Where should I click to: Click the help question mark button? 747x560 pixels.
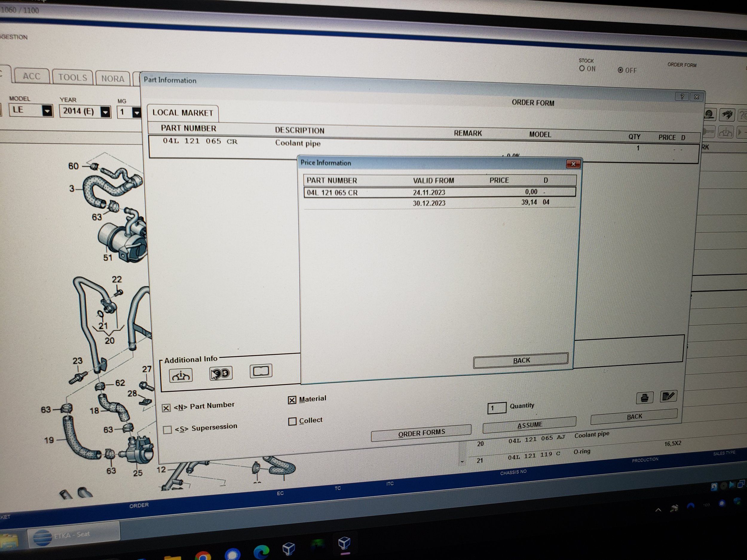(682, 97)
